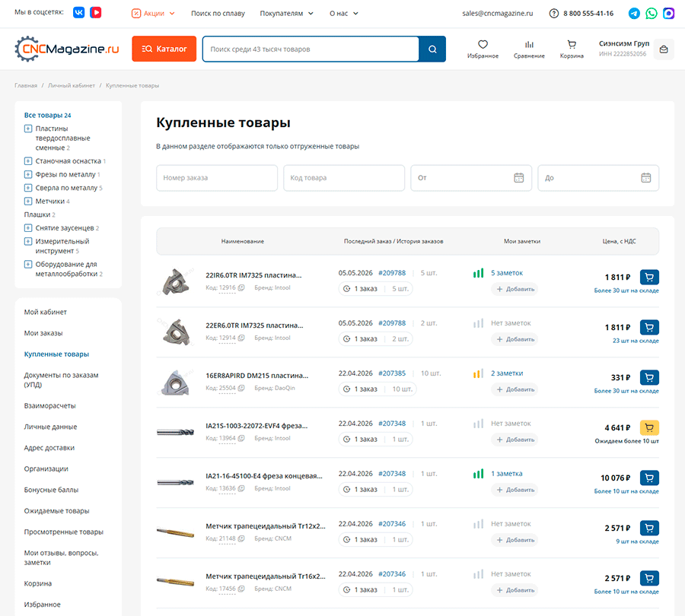Add IA21-16-45100-E4 фреза to cart

(649, 478)
